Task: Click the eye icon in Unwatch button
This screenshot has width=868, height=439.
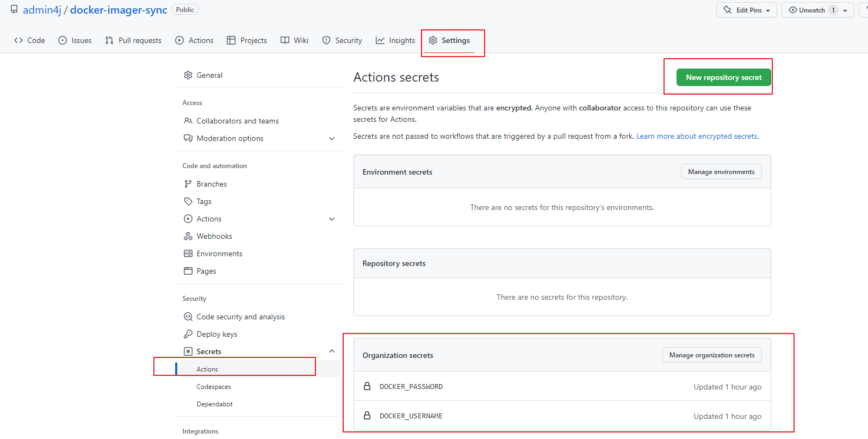Action: pyautogui.click(x=793, y=10)
